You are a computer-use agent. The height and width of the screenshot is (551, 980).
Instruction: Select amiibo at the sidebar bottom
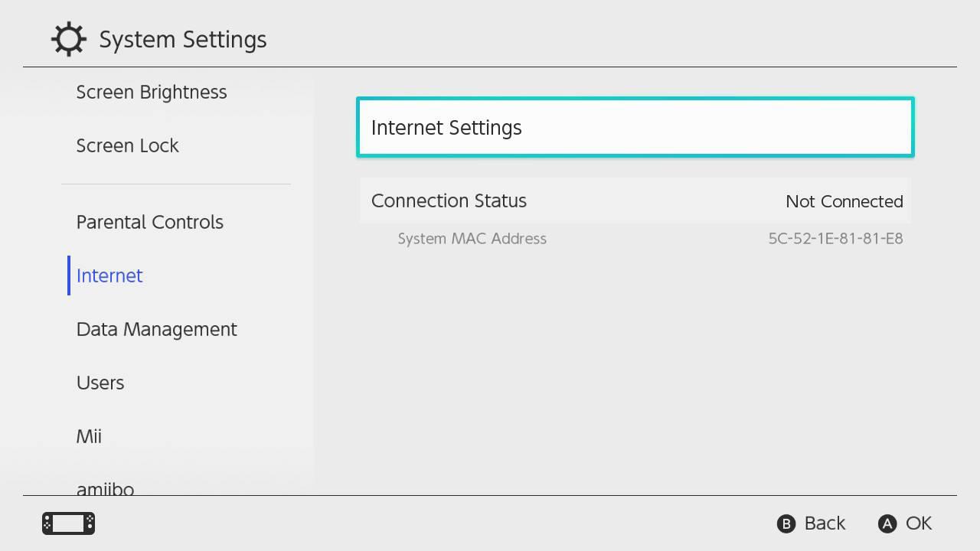click(105, 488)
